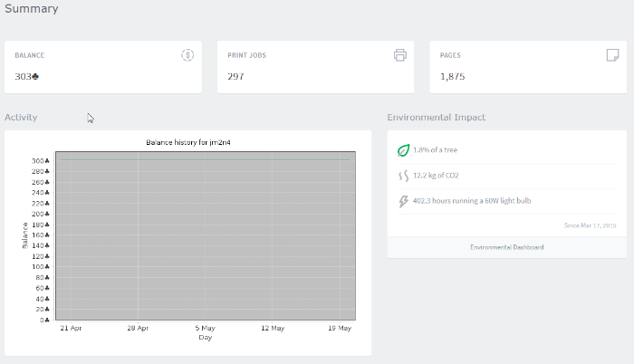Click the green leaf tree icon
This screenshot has height=364, width=634.
click(x=403, y=150)
